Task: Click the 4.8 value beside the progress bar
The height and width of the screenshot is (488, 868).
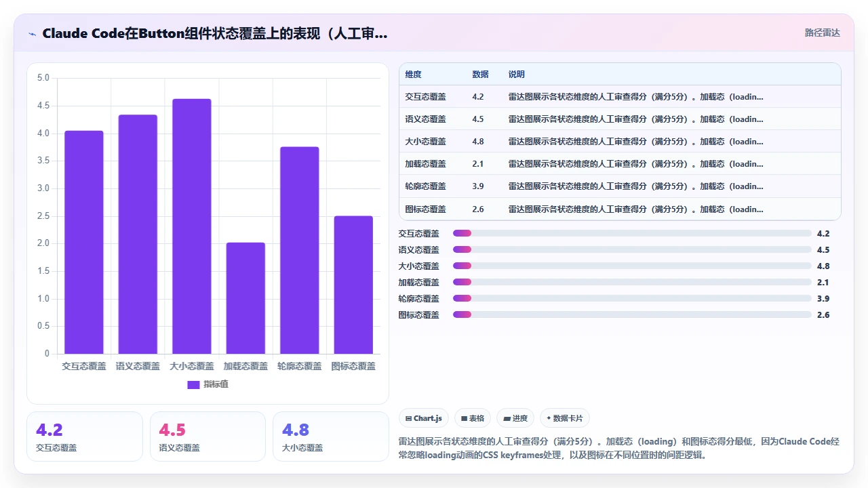Action: (x=823, y=266)
